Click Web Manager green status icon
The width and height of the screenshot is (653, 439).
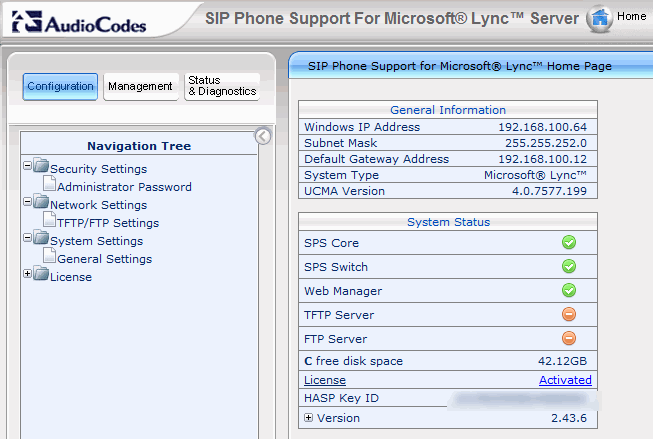click(x=569, y=290)
